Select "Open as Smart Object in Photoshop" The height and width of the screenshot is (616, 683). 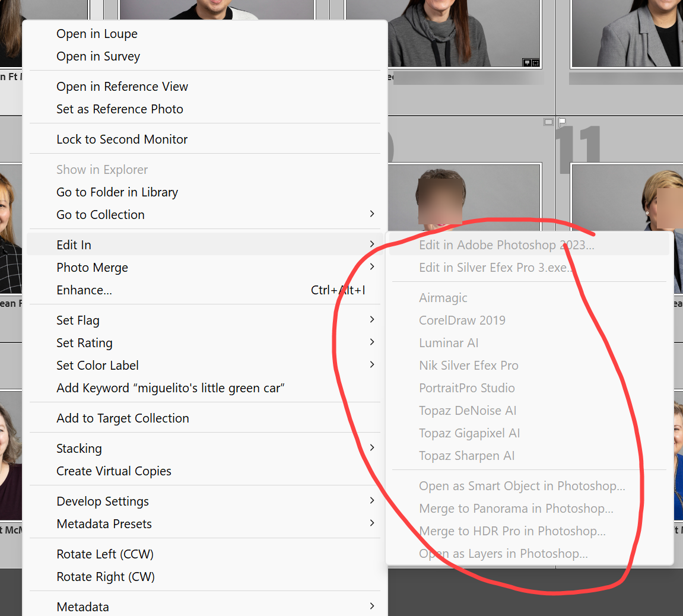tap(522, 485)
